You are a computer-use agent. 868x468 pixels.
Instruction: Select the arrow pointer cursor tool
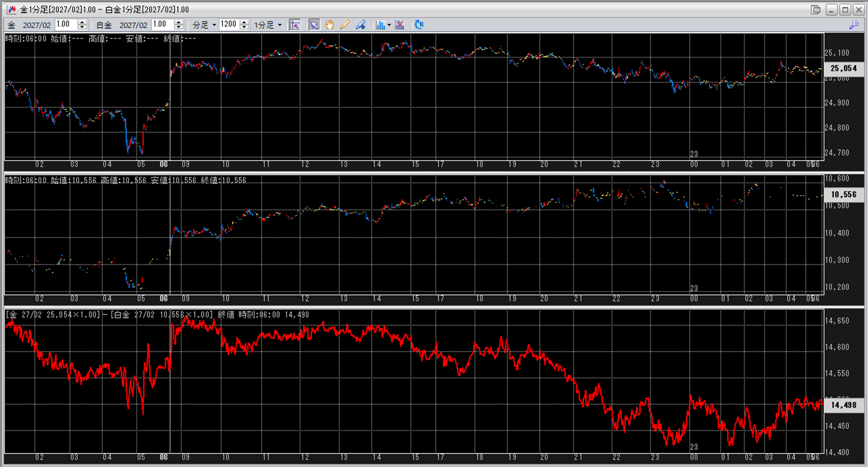[x=314, y=25]
